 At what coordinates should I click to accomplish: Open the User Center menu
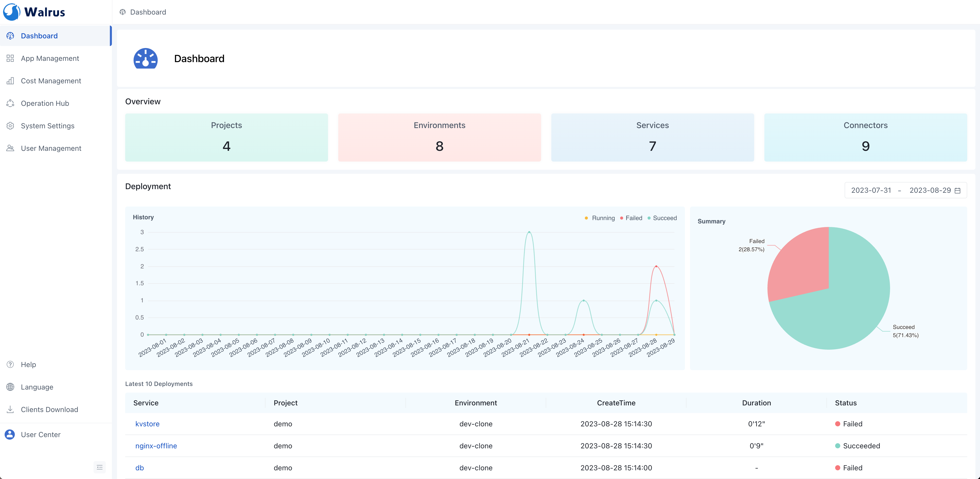[40, 435]
